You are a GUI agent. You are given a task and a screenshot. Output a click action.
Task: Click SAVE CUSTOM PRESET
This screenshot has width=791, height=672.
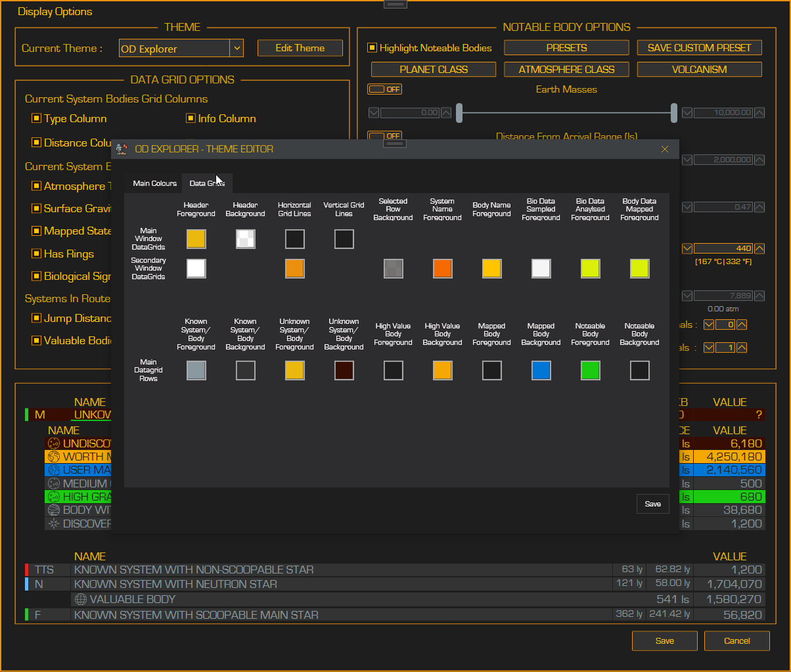699,48
